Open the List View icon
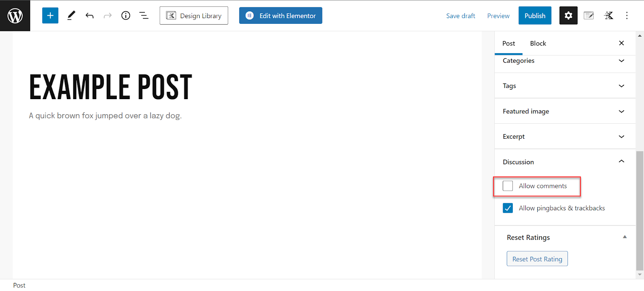 click(144, 16)
